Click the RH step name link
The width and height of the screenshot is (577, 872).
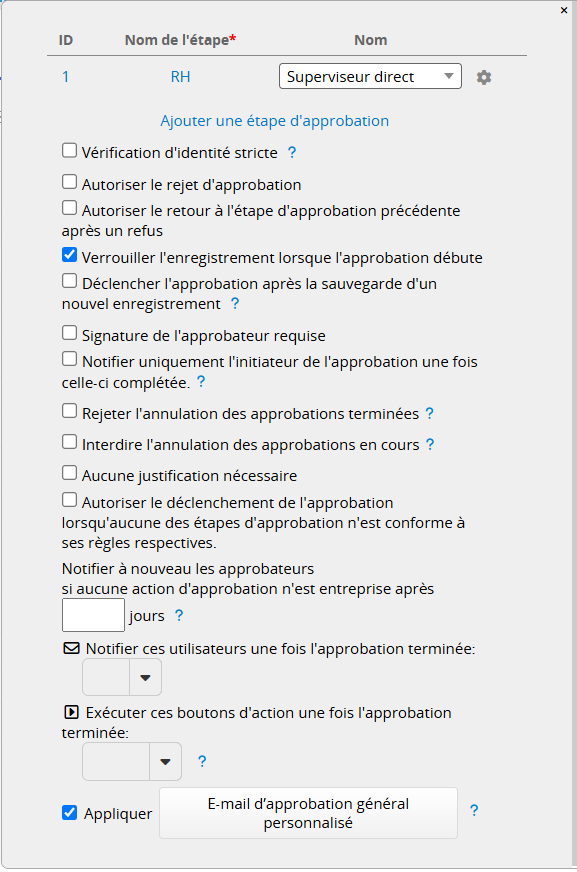pyautogui.click(x=180, y=76)
